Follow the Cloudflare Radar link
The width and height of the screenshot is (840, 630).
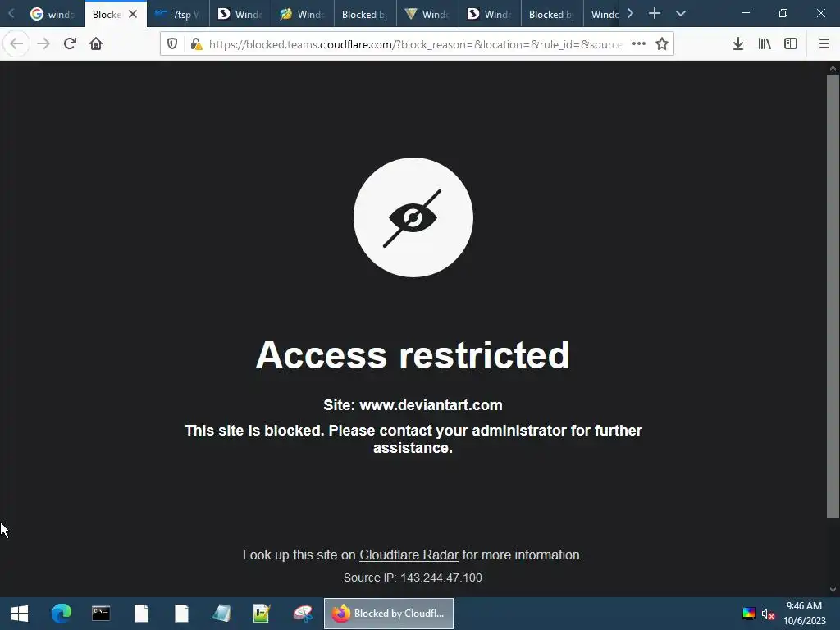[409, 555]
